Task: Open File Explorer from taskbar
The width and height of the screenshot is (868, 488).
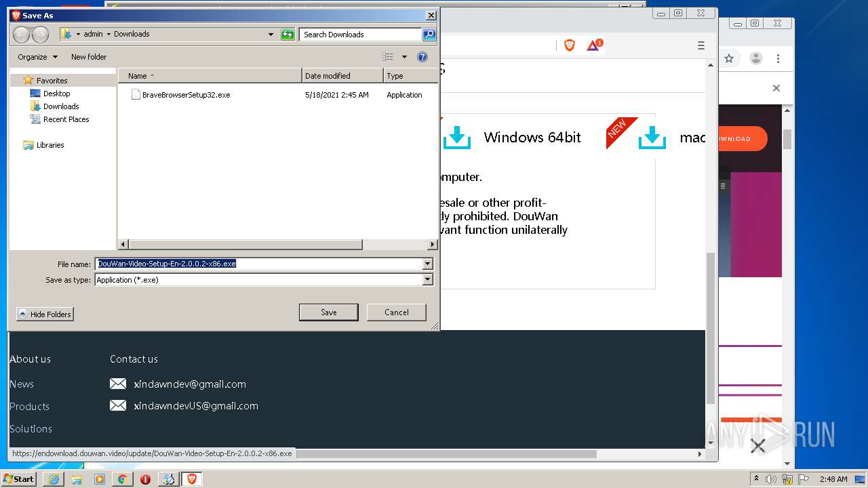Action: (77, 479)
